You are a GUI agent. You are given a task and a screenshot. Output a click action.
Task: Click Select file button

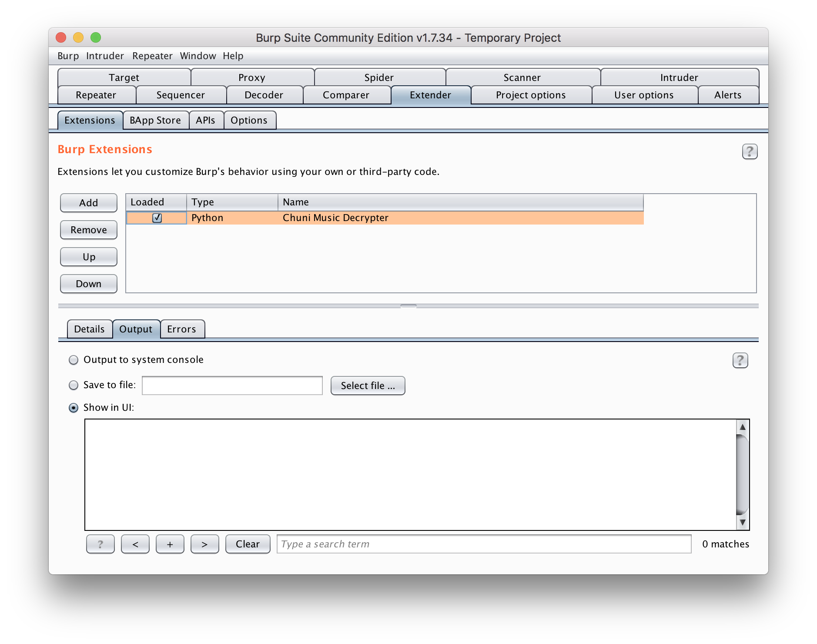coord(368,386)
